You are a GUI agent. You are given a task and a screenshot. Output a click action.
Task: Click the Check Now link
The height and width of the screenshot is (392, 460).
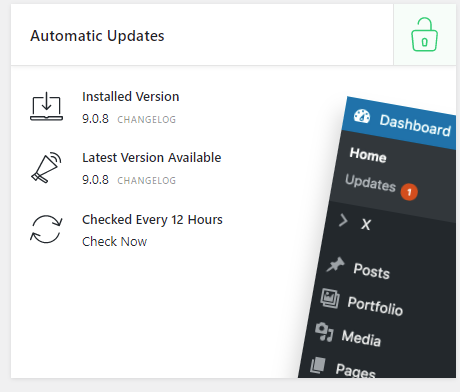[114, 241]
